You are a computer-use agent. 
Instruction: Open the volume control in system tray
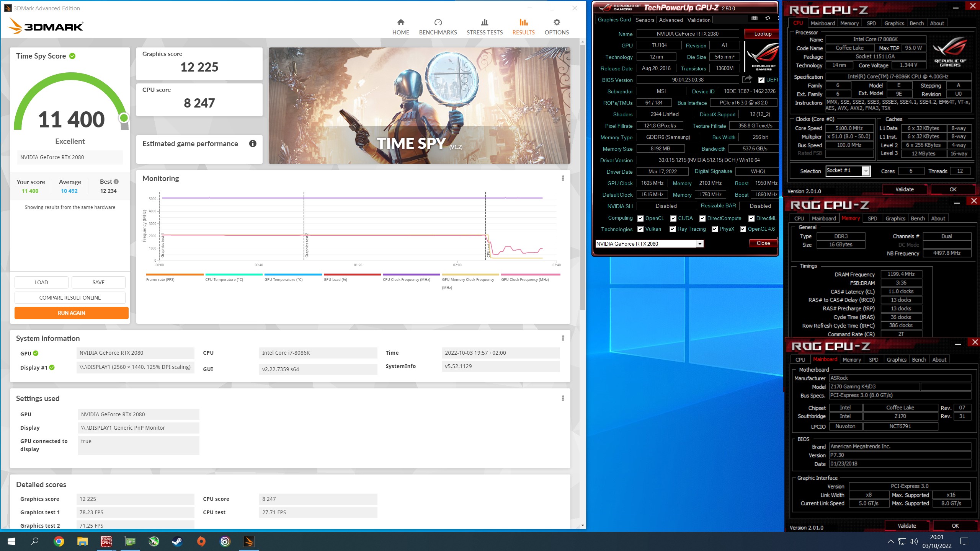click(914, 541)
